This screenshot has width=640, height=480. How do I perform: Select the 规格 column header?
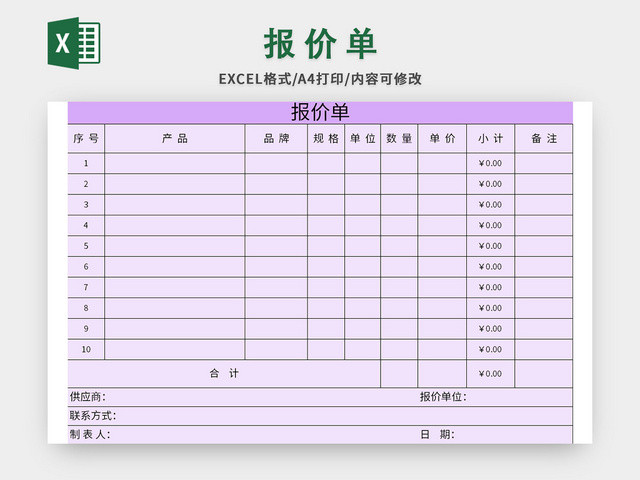coord(326,139)
